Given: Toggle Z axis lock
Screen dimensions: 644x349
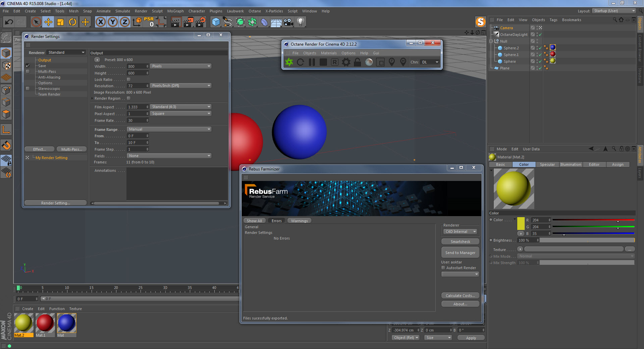Looking at the screenshot, I should coord(125,22).
